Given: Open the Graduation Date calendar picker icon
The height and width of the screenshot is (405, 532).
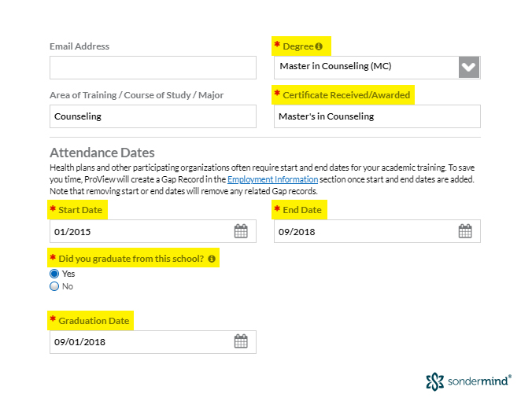Looking at the screenshot, I should click(241, 341).
